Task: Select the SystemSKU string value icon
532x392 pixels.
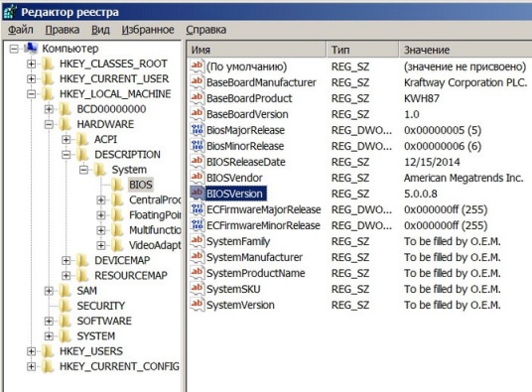Action: 198,289
